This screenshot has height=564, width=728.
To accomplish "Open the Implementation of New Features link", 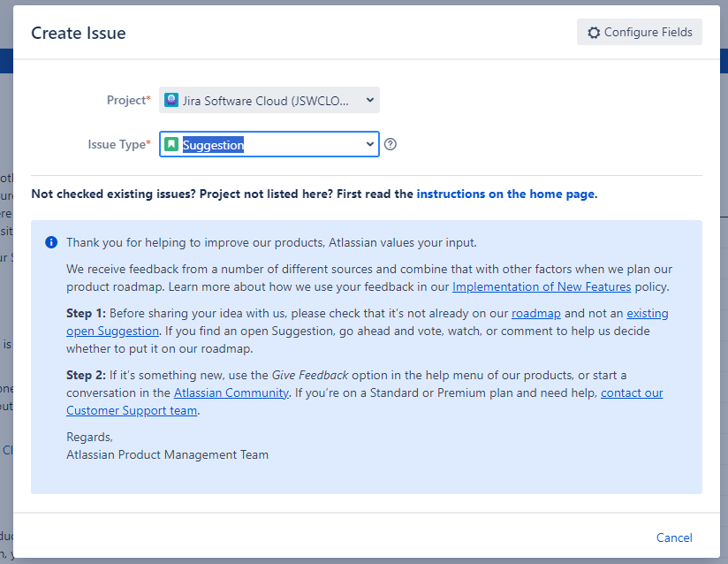I will [542, 286].
